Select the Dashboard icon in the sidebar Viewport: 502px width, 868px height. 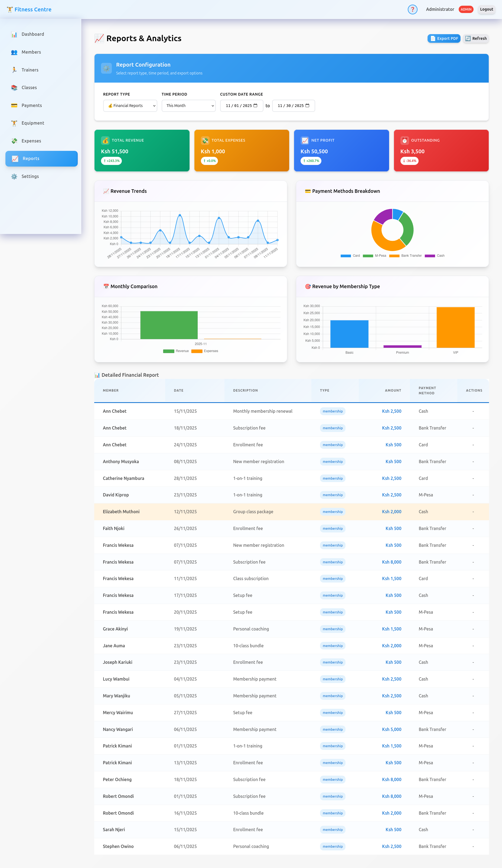pos(14,34)
